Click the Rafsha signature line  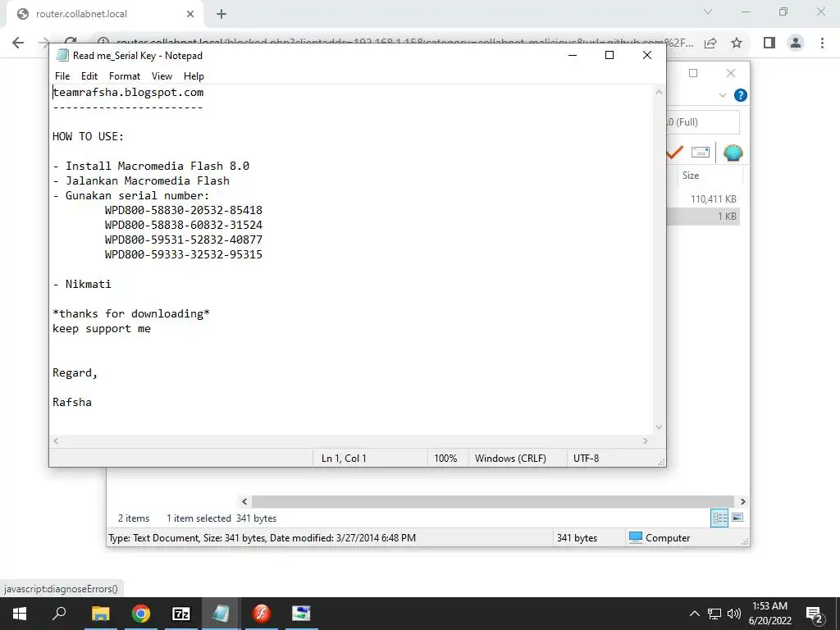pos(72,402)
